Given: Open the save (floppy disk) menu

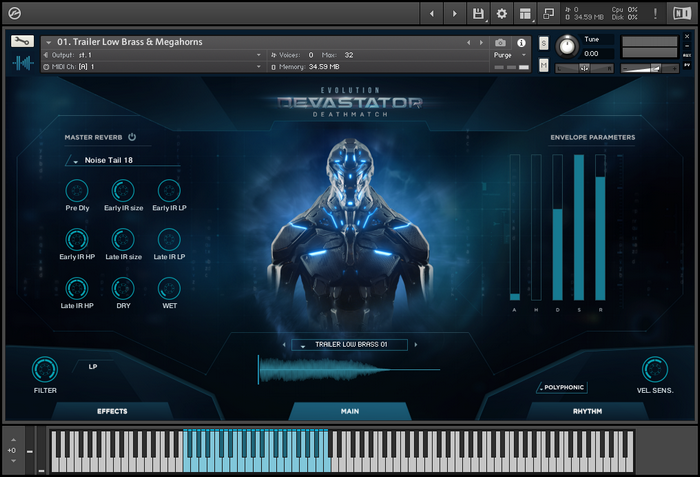Looking at the screenshot, I should (x=479, y=14).
